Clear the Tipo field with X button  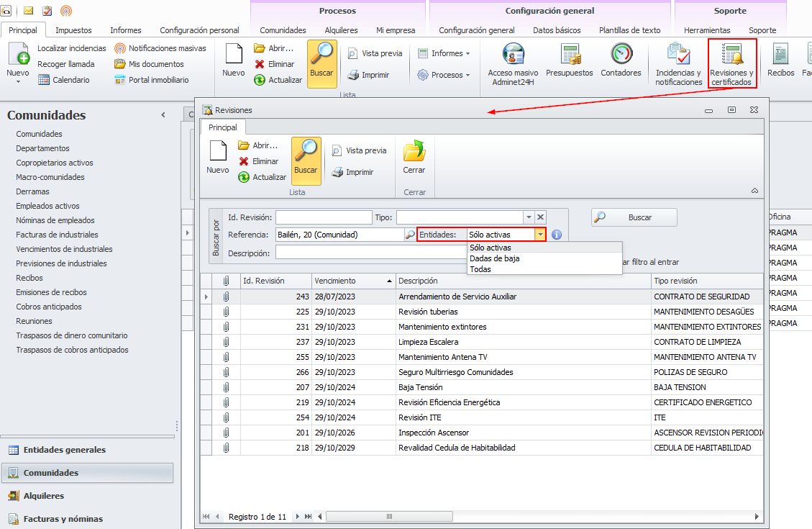click(541, 217)
